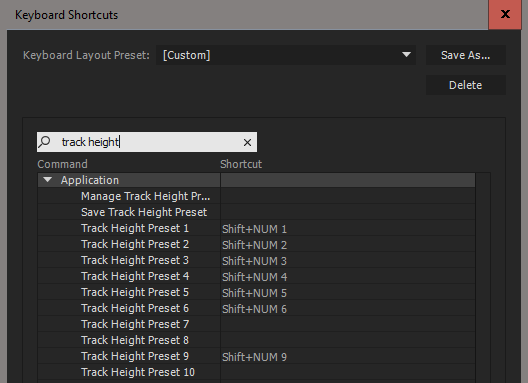Select Track Height Preset 7 command
The height and width of the screenshot is (383, 528).
(135, 324)
